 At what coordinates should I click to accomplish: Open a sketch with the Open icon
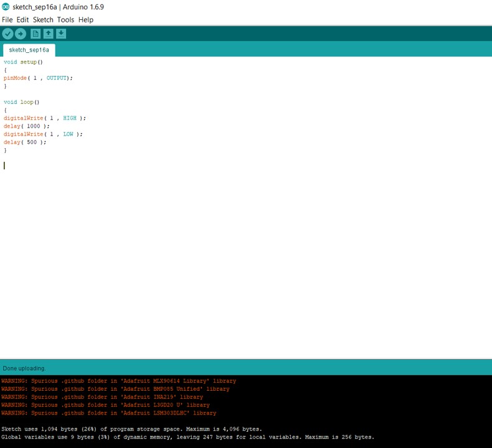coord(49,34)
